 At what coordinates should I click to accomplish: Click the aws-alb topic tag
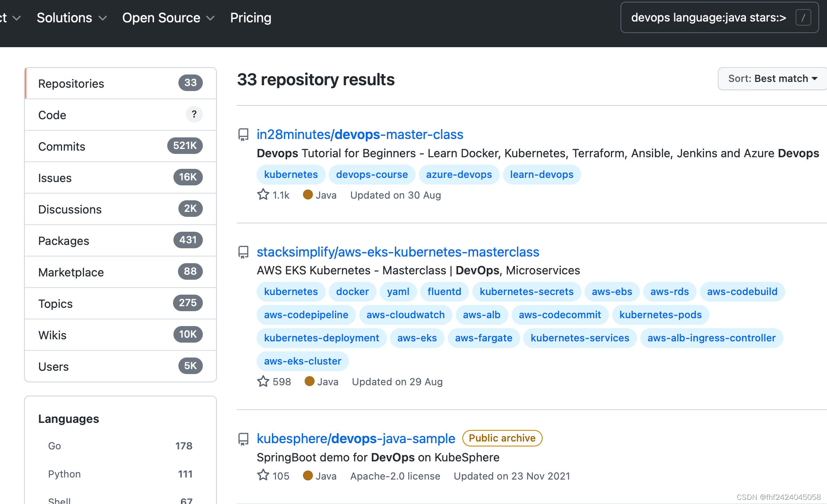(x=482, y=315)
